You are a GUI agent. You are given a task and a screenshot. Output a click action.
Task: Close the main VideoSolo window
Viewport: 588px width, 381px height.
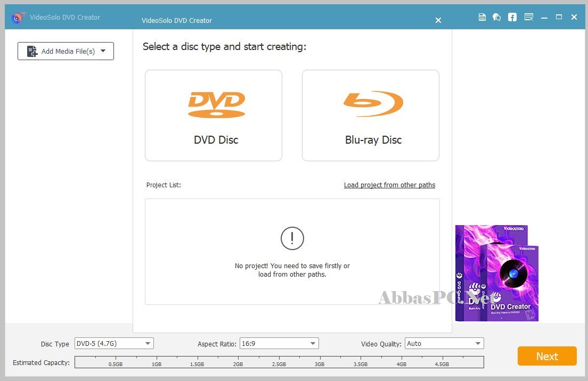[x=574, y=17]
